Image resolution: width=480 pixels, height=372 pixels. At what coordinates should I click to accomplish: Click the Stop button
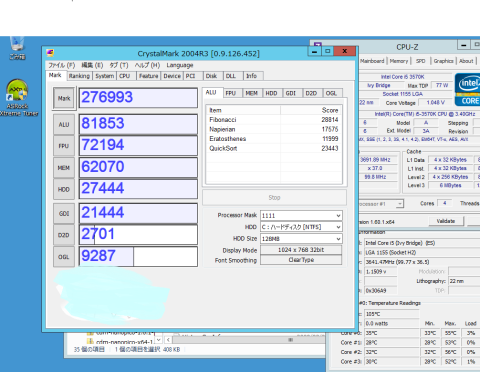click(274, 198)
